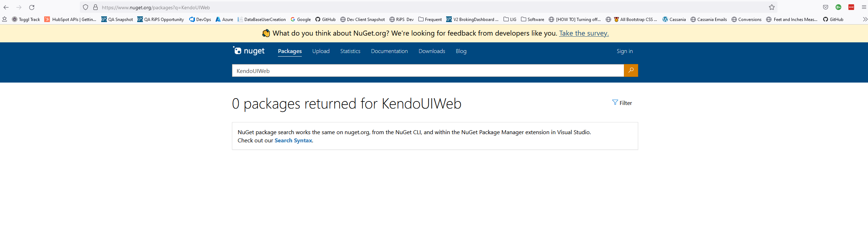The height and width of the screenshot is (237, 868).
Task: Click the NuGet logo
Action: (249, 51)
